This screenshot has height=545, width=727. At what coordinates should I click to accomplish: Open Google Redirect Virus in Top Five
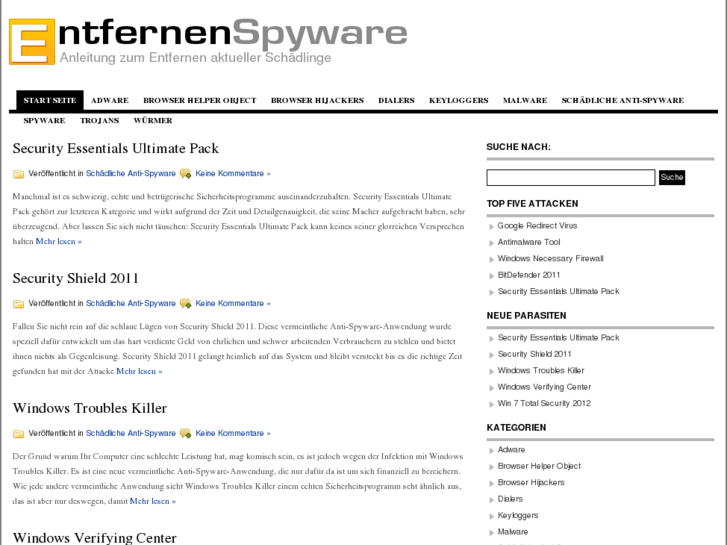click(x=537, y=226)
